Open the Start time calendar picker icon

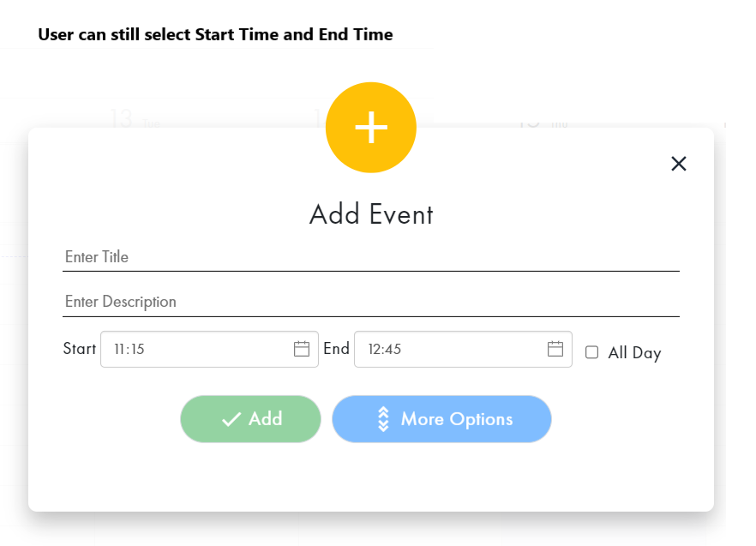302,349
